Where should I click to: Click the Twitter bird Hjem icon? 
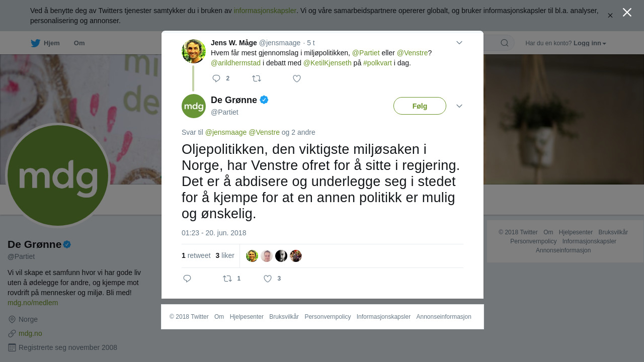click(35, 43)
